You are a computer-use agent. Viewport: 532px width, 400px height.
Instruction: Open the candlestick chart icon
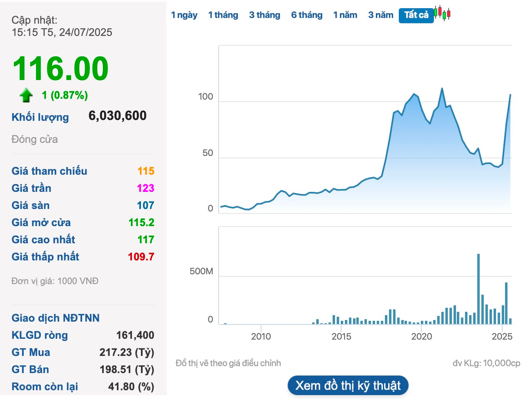pyautogui.click(x=442, y=13)
